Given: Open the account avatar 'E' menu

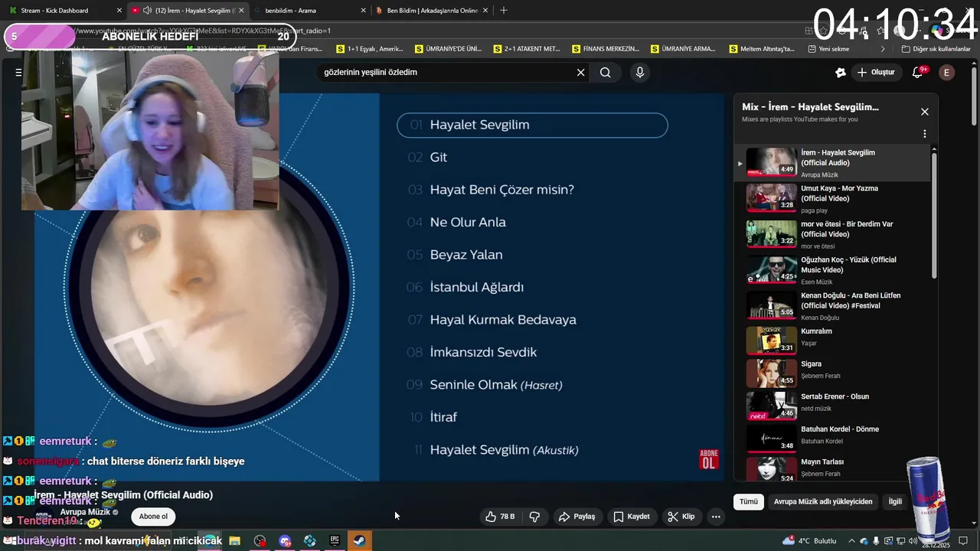Looking at the screenshot, I should (x=947, y=73).
